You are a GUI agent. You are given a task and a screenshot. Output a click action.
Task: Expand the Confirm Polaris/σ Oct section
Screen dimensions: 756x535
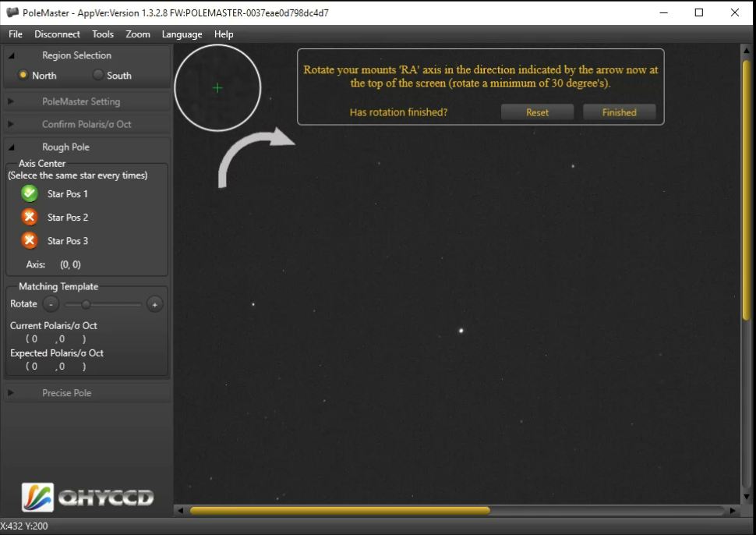pos(86,124)
